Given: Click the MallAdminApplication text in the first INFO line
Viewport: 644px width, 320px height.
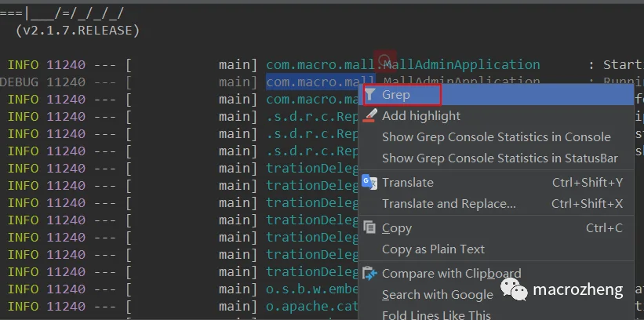Looking at the screenshot, I should click(462, 64).
